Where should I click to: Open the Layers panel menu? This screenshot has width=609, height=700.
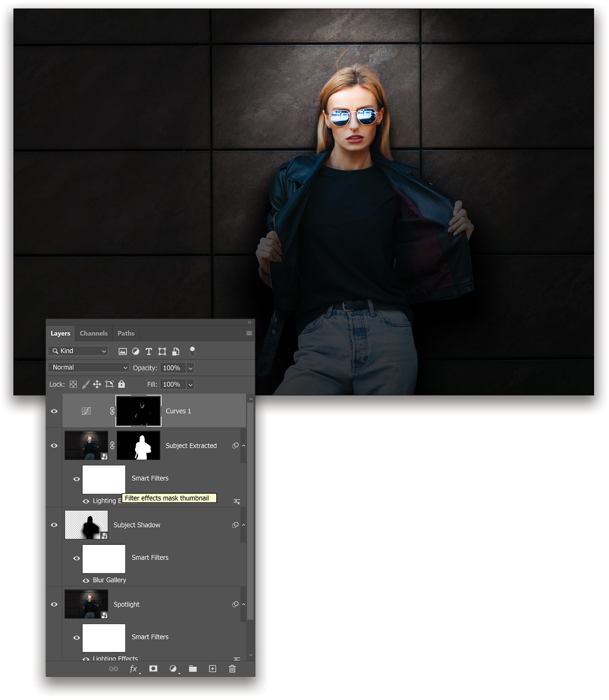click(x=249, y=333)
